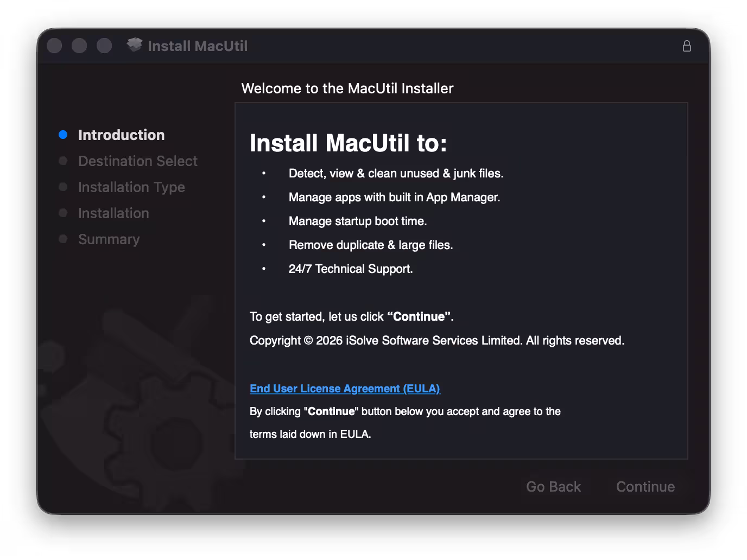Click the iSolve Software copyright notice
Screen dimensions: 747x560
pyautogui.click(x=437, y=341)
